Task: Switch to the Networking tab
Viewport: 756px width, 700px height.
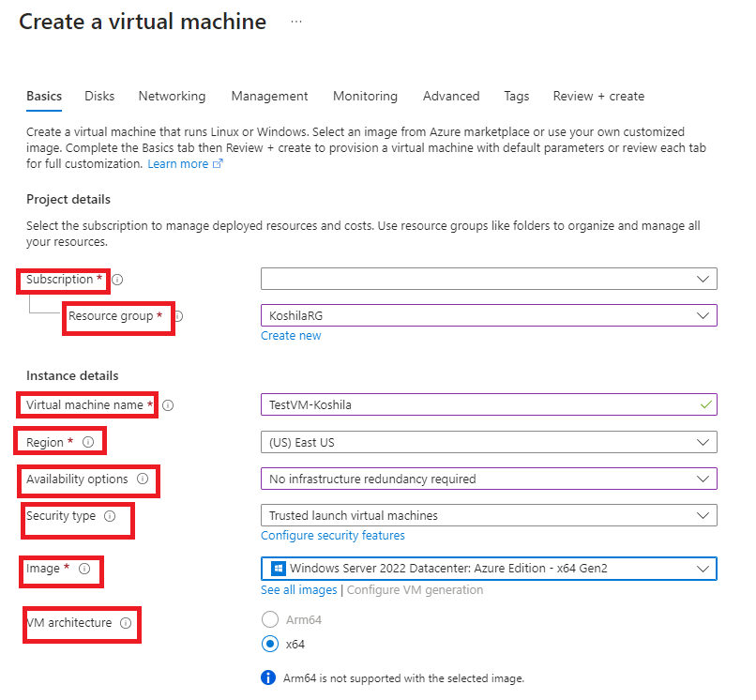Action: pos(172,96)
